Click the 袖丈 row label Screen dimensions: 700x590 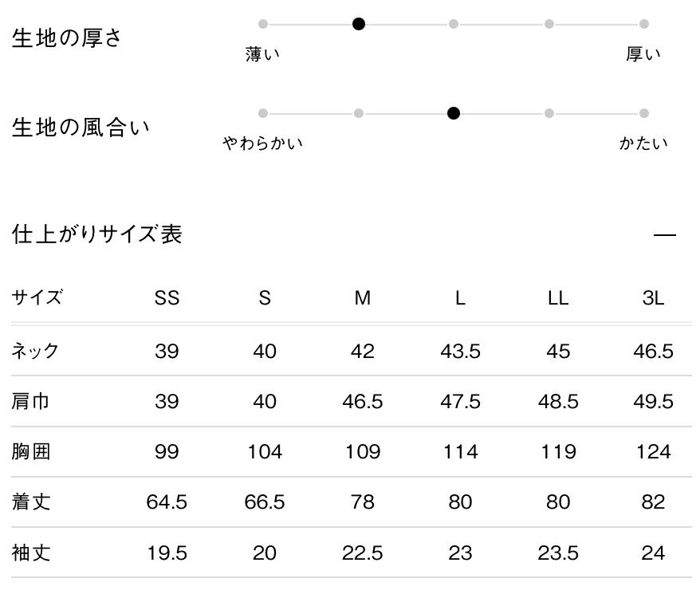[x=31, y=553]
